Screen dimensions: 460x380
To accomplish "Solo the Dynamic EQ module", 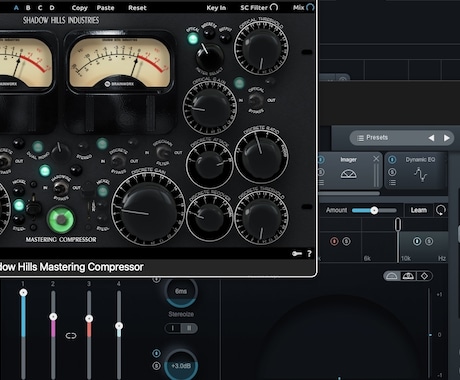I will click(392, 172).
